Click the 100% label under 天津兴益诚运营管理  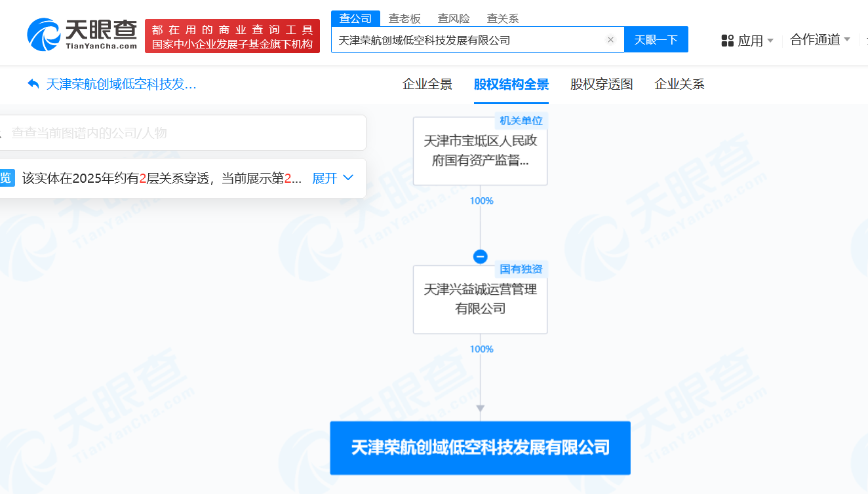click(x=481, y=349)
